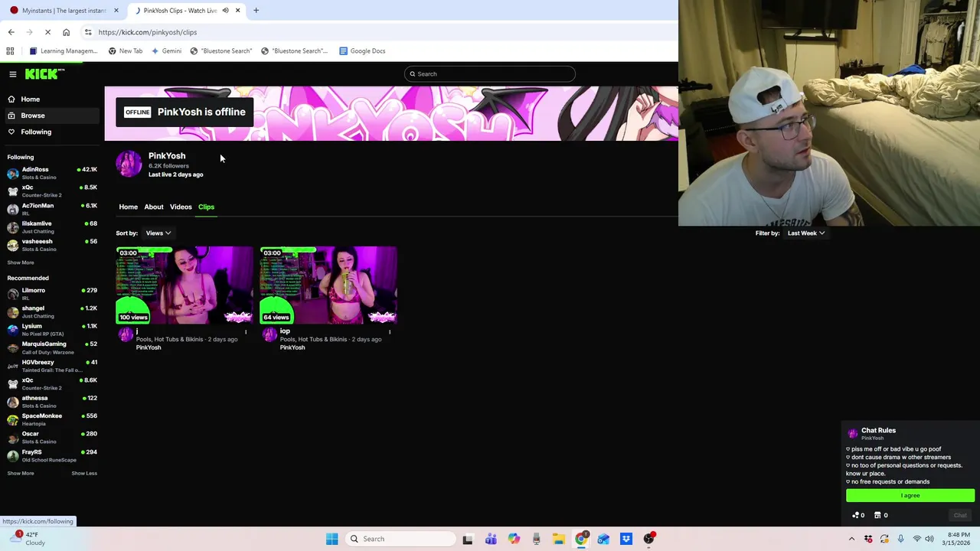
Task: Click I agree on Chat Rules
Action: 910,495
